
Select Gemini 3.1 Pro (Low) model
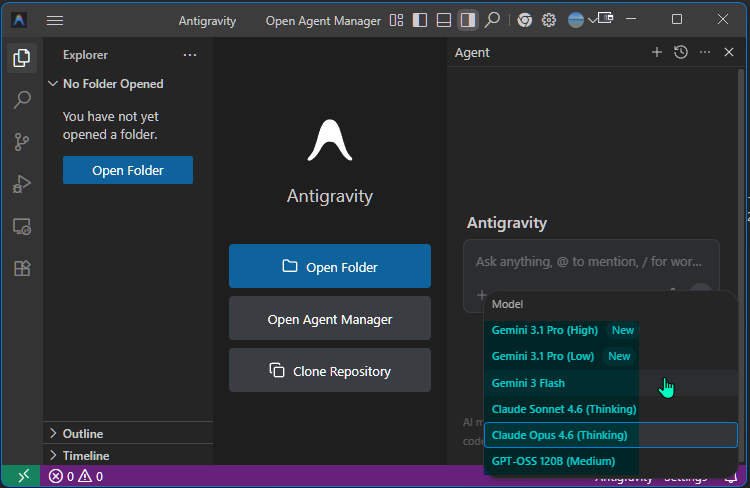611,356
